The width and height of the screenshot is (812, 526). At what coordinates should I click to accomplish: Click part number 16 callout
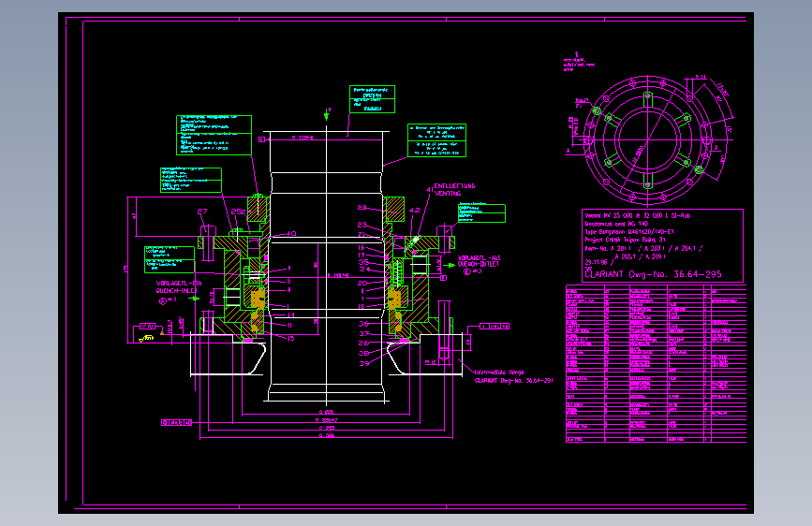point(361,247)
